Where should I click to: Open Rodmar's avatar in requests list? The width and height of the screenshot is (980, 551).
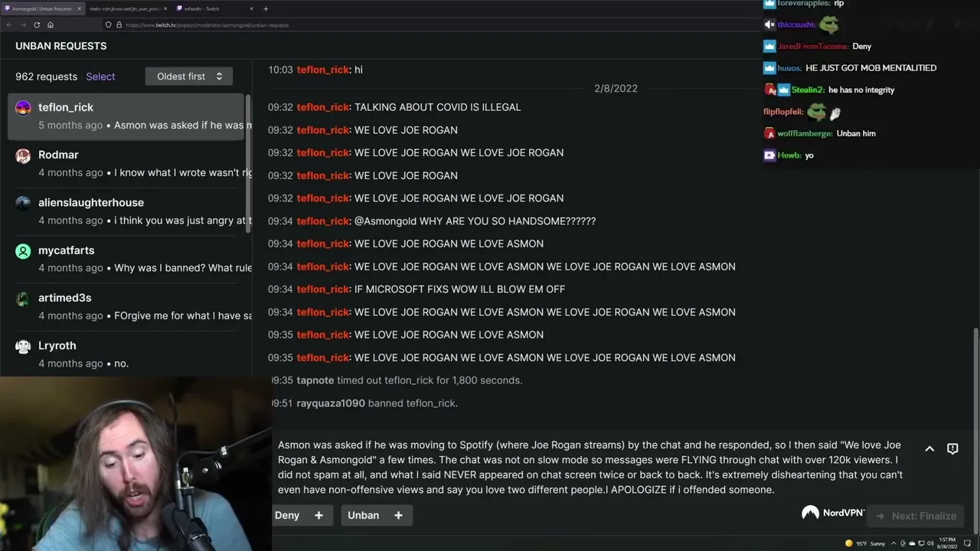coord(24,155)
